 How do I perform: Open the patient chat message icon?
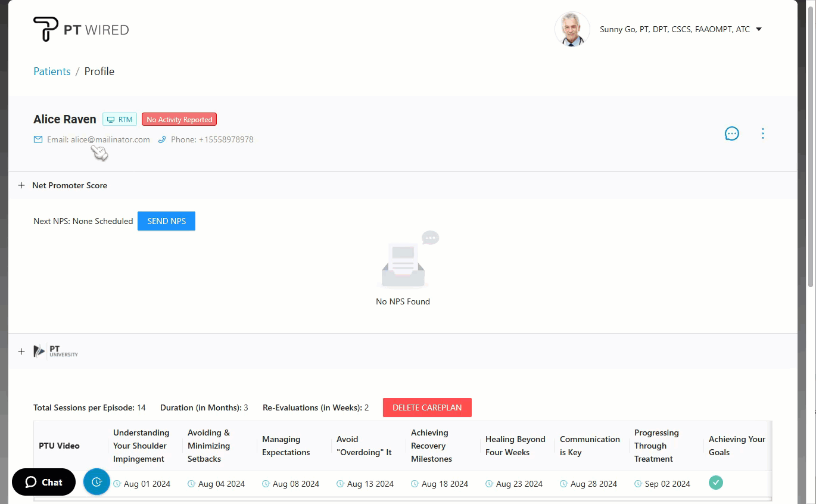(x=731, y=133)
